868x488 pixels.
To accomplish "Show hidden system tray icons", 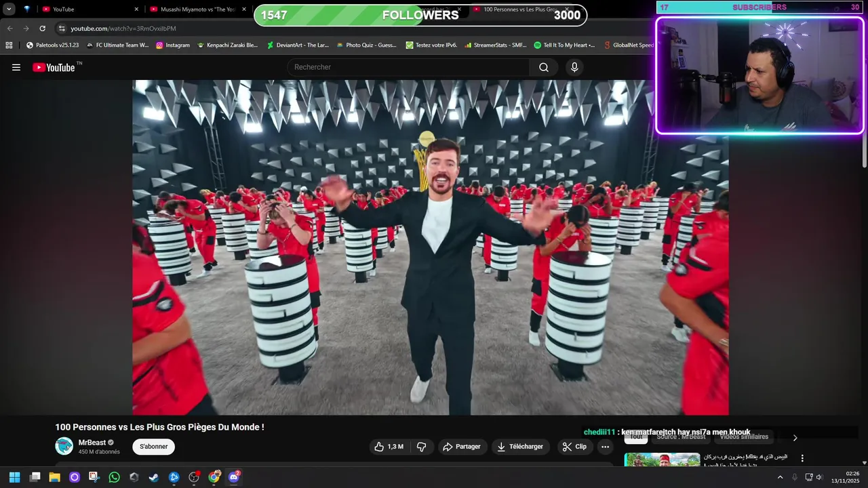I will (x=780, y=477).
